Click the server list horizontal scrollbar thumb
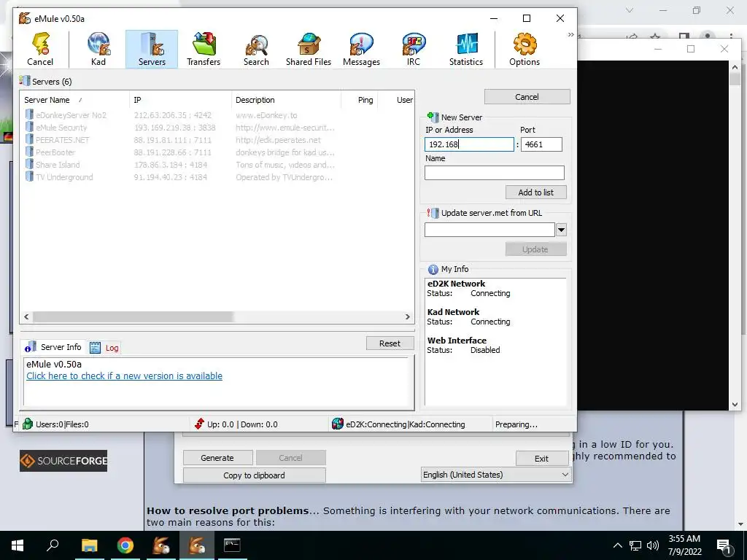 [x=133, y=316]
